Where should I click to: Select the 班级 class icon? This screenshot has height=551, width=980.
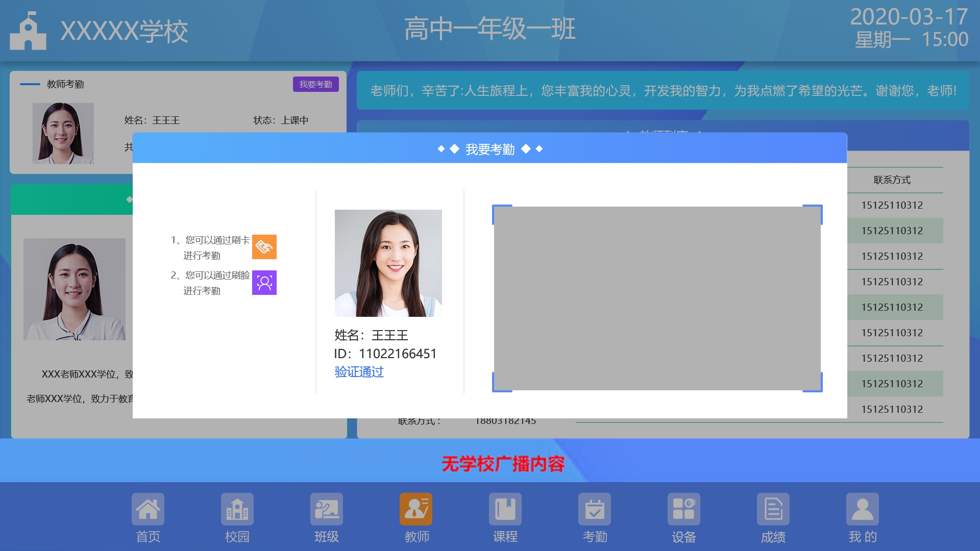tap(327, 509)
